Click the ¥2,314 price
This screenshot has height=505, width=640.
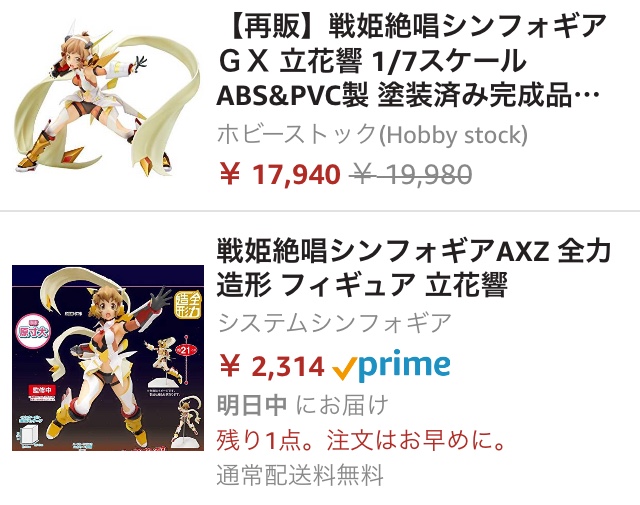(x=272, y=366)
